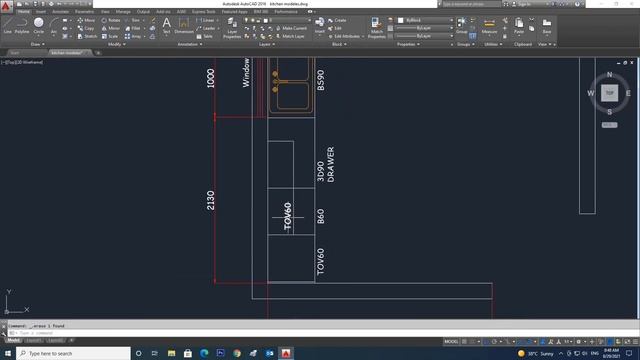640x360 pixels.
Task: Add a Leader annotation
Action: pyautogui.click(x=206, y=28)
